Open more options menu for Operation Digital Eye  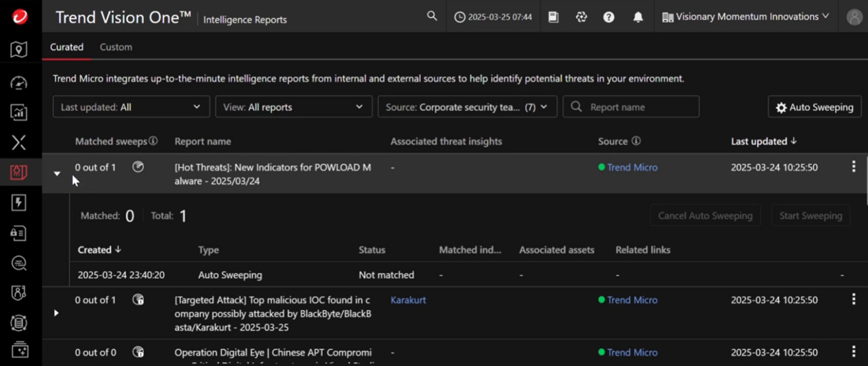pos(853,351)
